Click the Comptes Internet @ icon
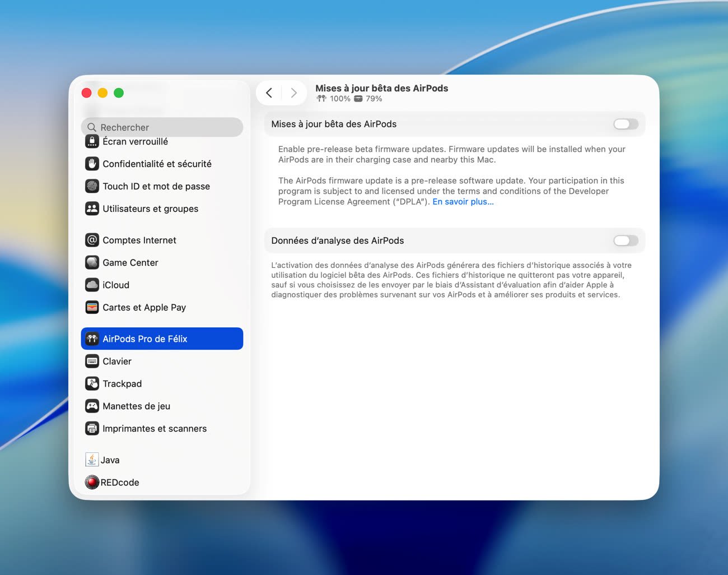728x575 pixels. point(92,240)
